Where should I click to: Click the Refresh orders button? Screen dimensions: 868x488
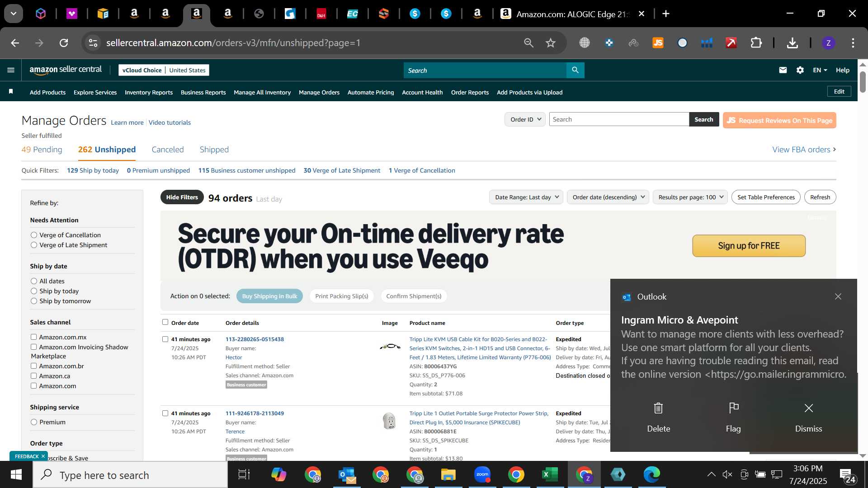pyautogui.click(x=820, y=197)
